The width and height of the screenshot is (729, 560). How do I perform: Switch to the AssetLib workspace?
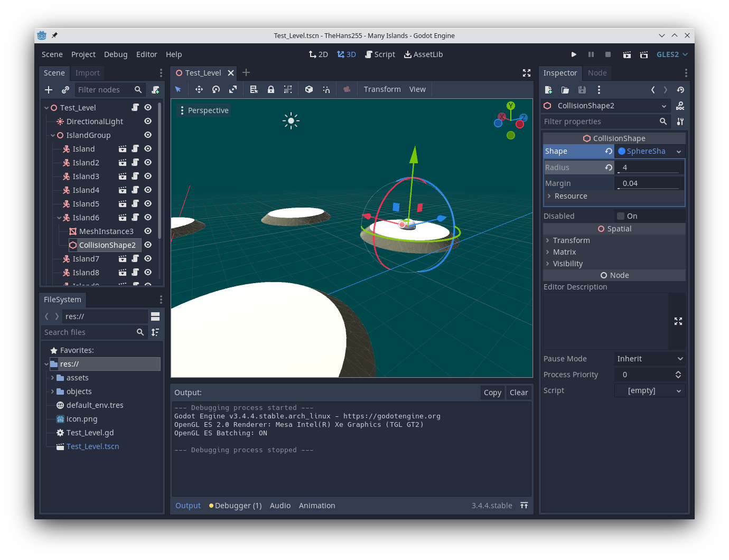(423, 54)
